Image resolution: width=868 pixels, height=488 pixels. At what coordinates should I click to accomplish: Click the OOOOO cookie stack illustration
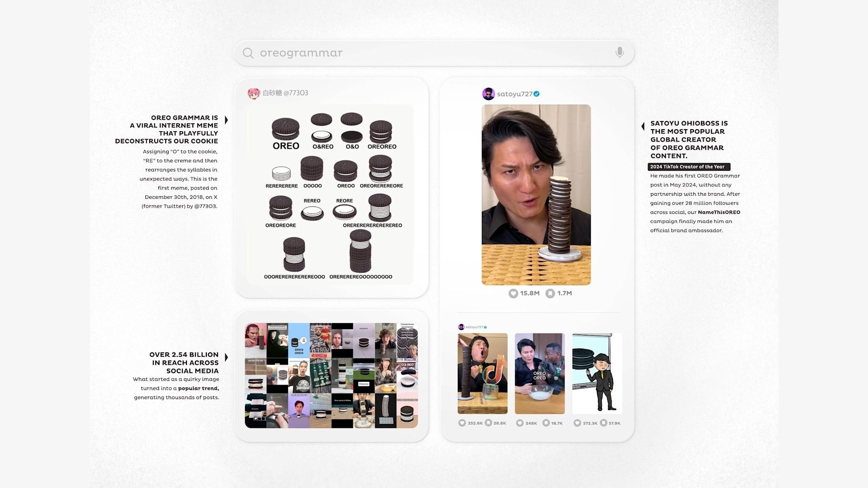pos(312,169)
